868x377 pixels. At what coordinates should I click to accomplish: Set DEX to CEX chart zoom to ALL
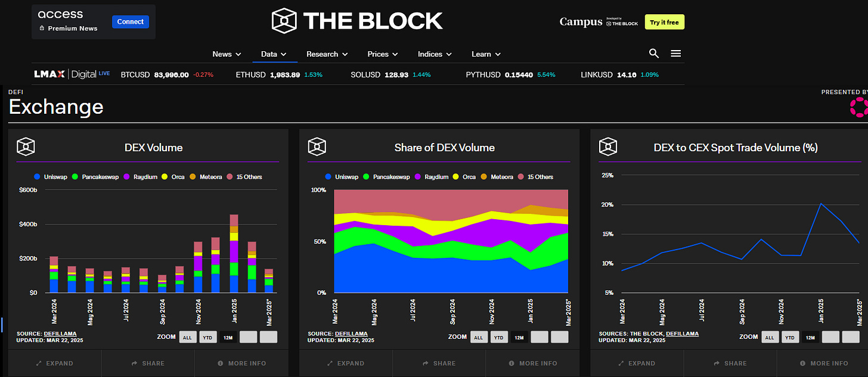tap(770, 337)
